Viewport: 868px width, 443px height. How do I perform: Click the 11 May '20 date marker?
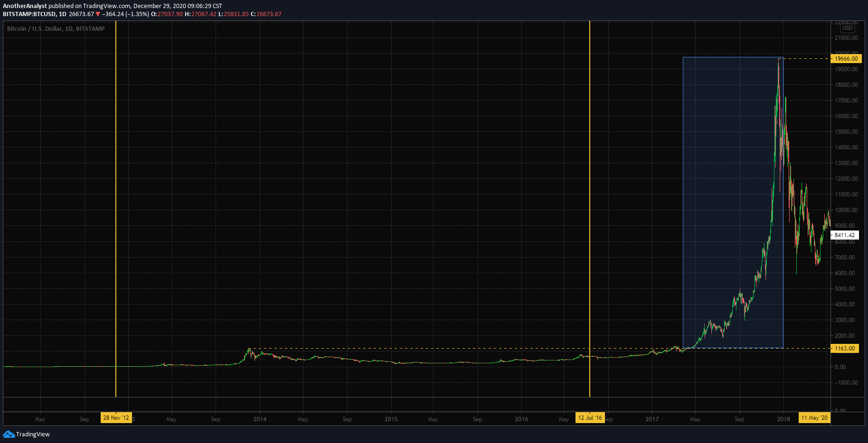tap(814, 418)
